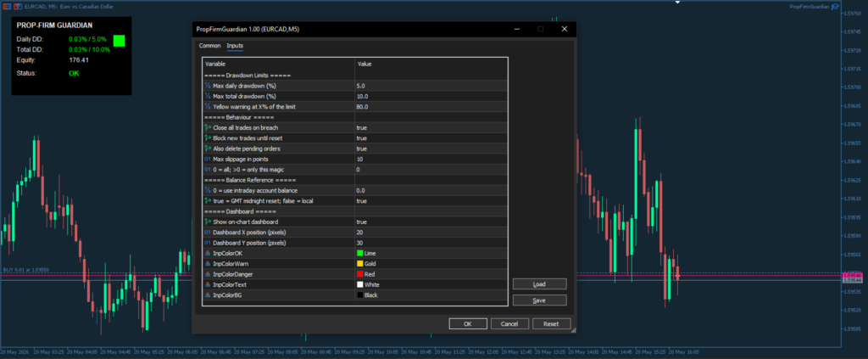Click the type icon beside 0 = use intraday account balance
Image resolution: width=868 pixels, height=359 pixels.
coord(208,191)
